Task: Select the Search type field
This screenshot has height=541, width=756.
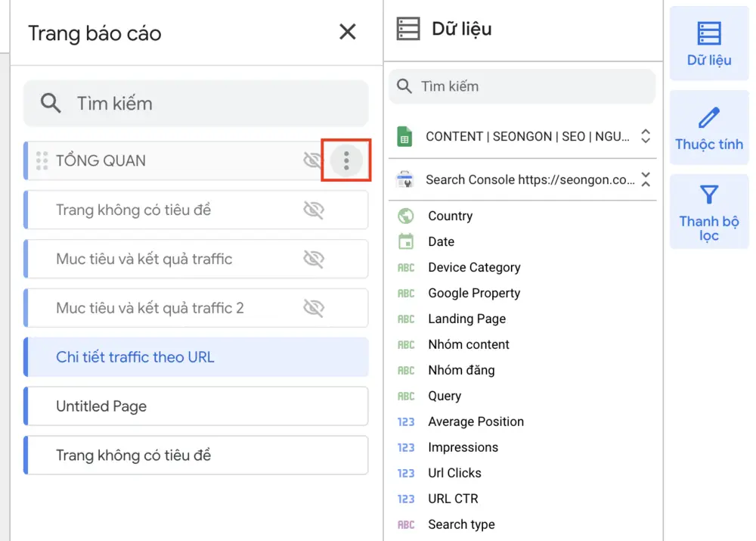Action: [461, 524]
